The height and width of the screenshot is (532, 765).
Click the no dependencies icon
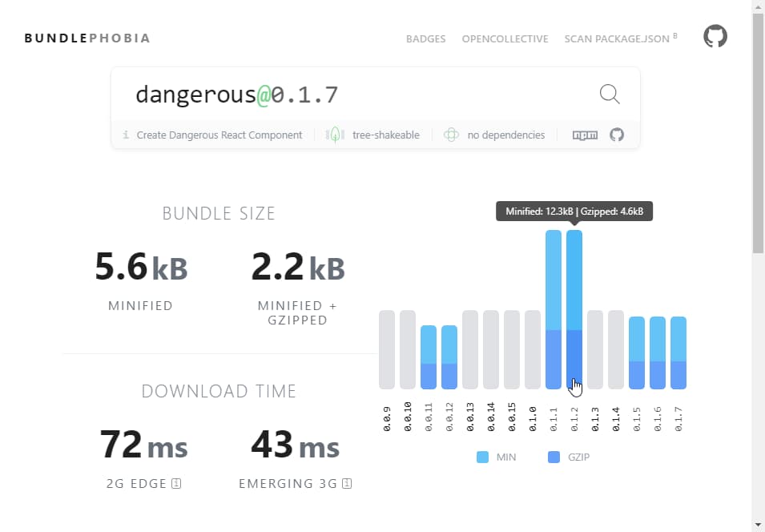pyautogui.click(x=452, y=135)
